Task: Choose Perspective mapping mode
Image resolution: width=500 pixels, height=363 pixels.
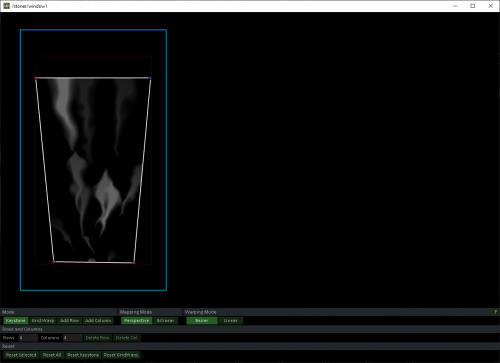Action: [x=137, y=321]
